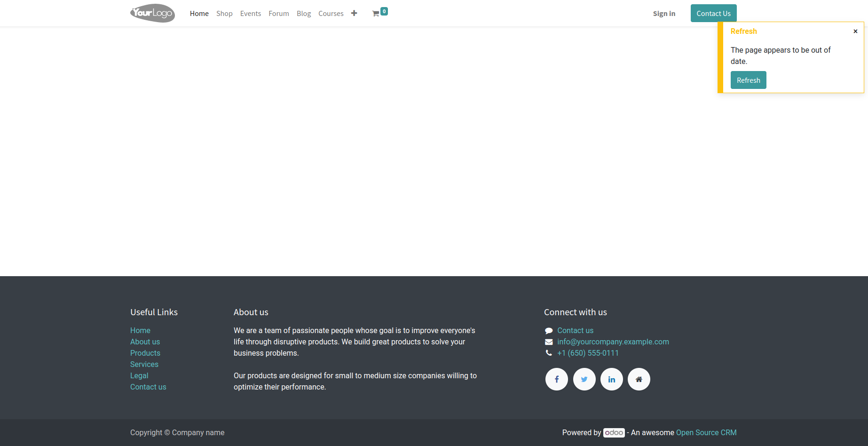Screen dimensions: 868x446
Task: Click the +1 (650) 555-0111 phone link
Action: click(588, 353)
